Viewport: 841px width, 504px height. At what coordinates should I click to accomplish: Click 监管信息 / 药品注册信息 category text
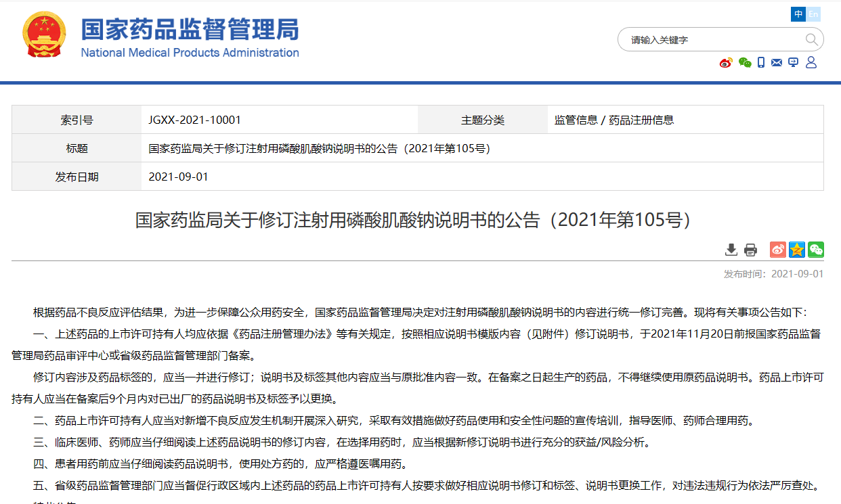(614, 120)
